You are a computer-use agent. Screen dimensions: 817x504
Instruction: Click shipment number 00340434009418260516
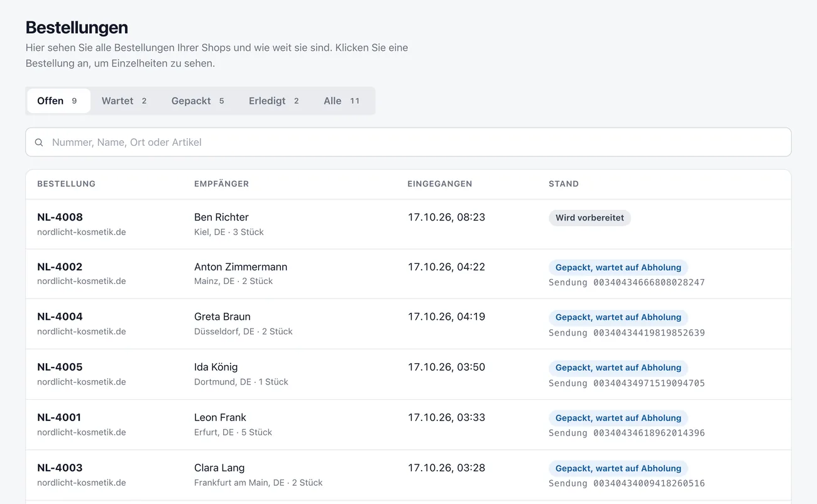coord(649,483)
